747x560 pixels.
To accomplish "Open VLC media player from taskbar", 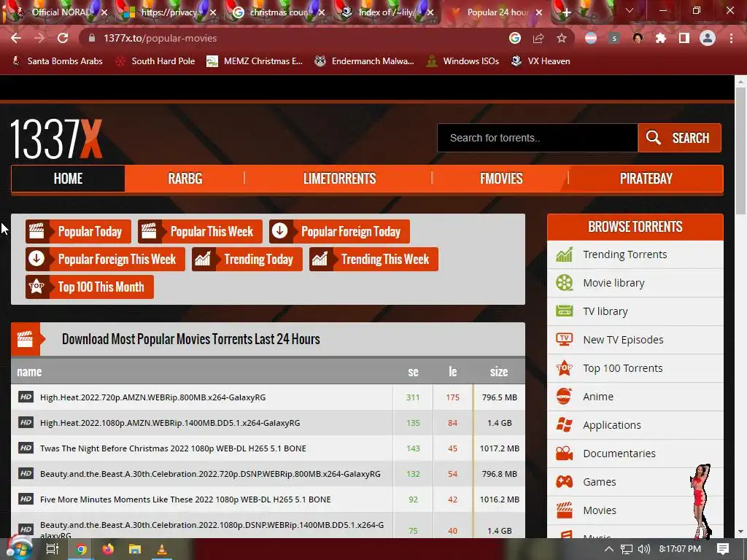I will [162, 549].
